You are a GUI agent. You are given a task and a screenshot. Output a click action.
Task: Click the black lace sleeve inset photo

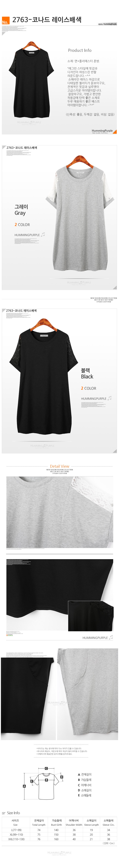tap(90, 616)
